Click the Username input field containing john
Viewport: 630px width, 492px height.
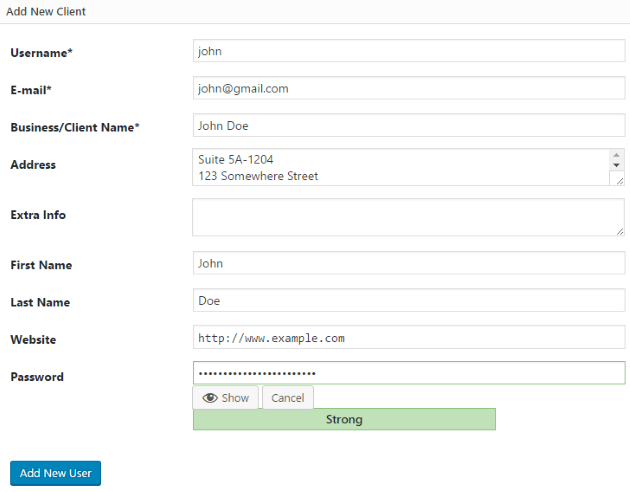coord(409,51)
